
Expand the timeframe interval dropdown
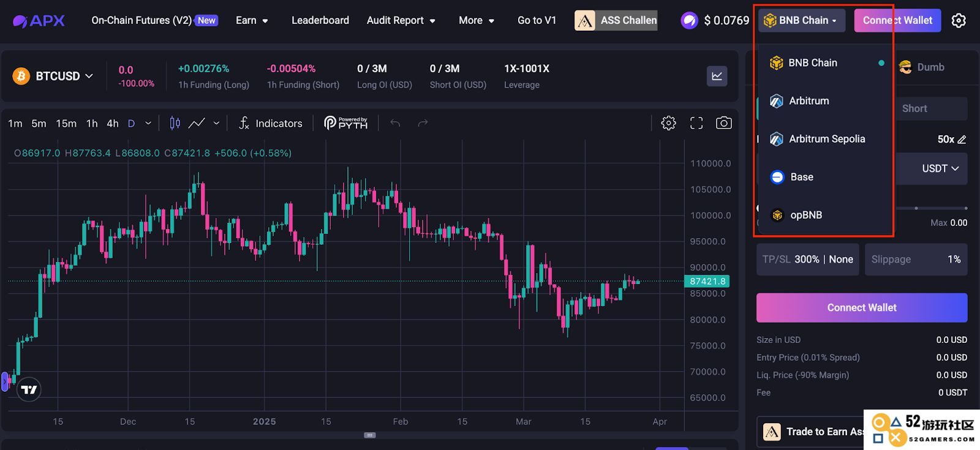(148, 123)
